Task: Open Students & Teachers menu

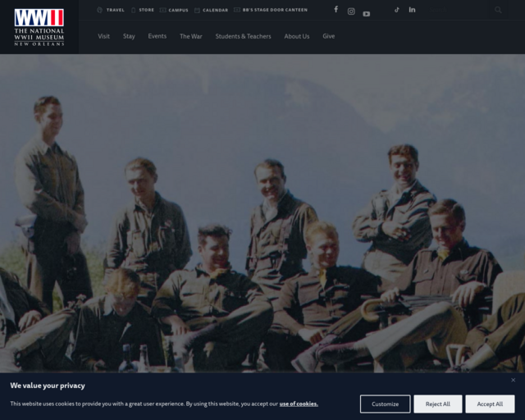Action: click(x=243, y=36)
